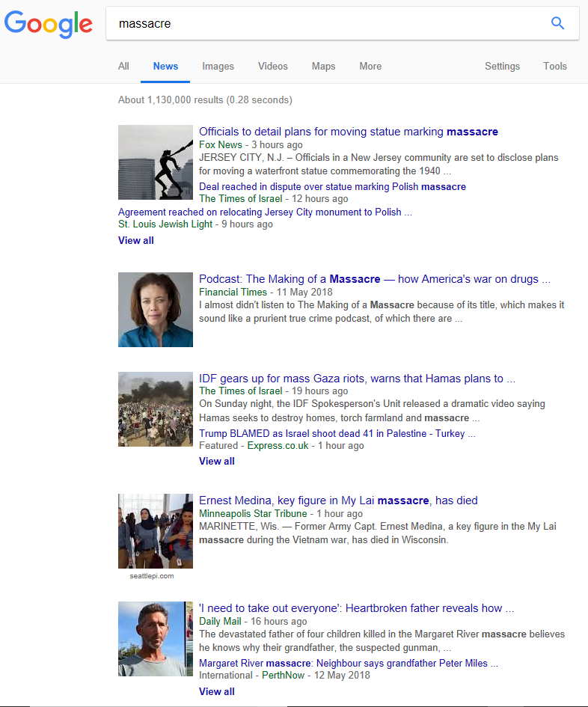Open the seattlepi.com thumbnail image
588x707 pixels.
click(x=156, y=531)
